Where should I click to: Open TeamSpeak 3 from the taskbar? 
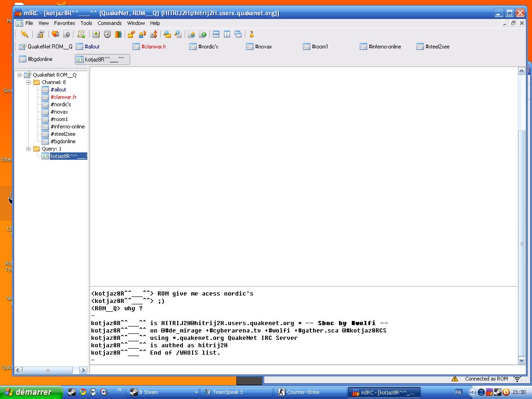[227, 392]
